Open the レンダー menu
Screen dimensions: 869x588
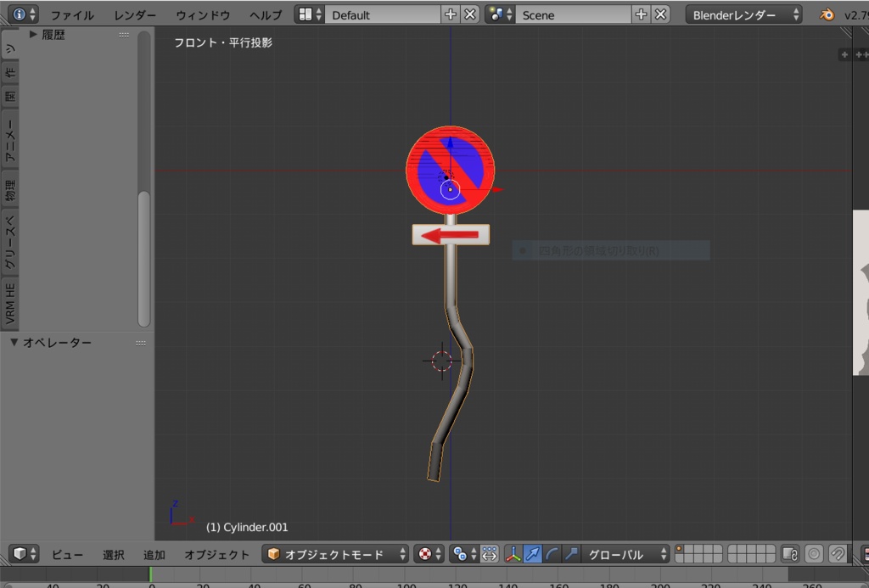135,15
